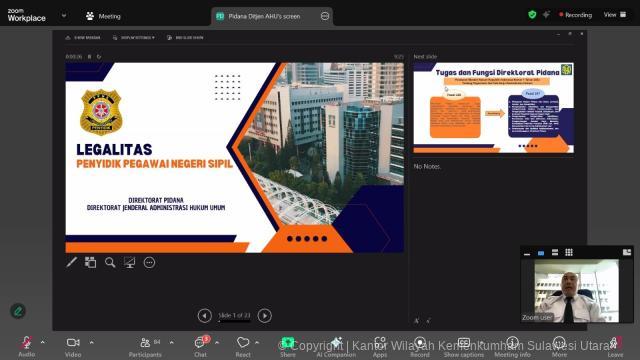The height and width of the screenshot is (360, 640).
Task: Open the Apps panel
Action: click(380, 347)
